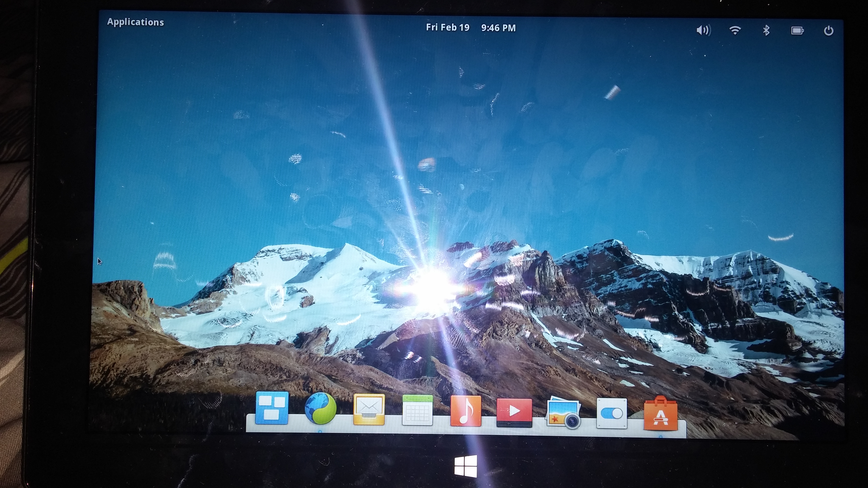This screenshot has height=488, width=868.
Task: Open the Calendar app in dock
Action: (x=418, y=410)
